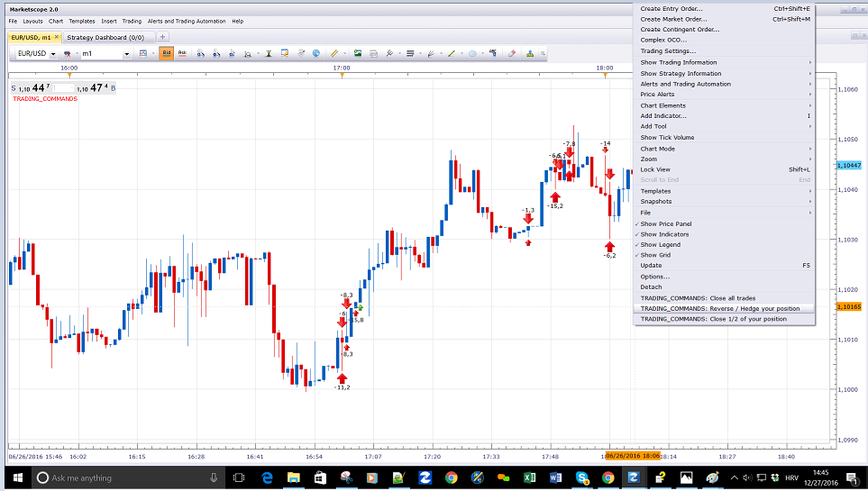This screenshot has height=491, width=868.
Task: Click the eraser icon in chart toolbar
Action: coord(511,54)
